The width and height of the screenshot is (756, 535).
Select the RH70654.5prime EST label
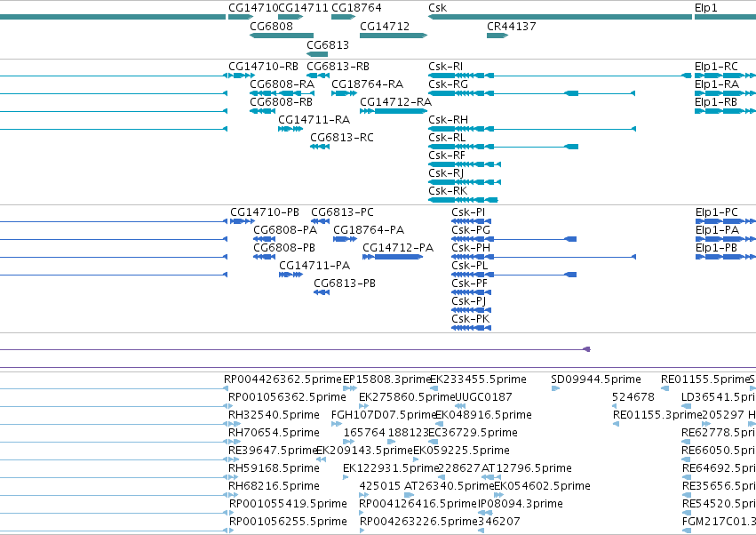pos(274,434)
